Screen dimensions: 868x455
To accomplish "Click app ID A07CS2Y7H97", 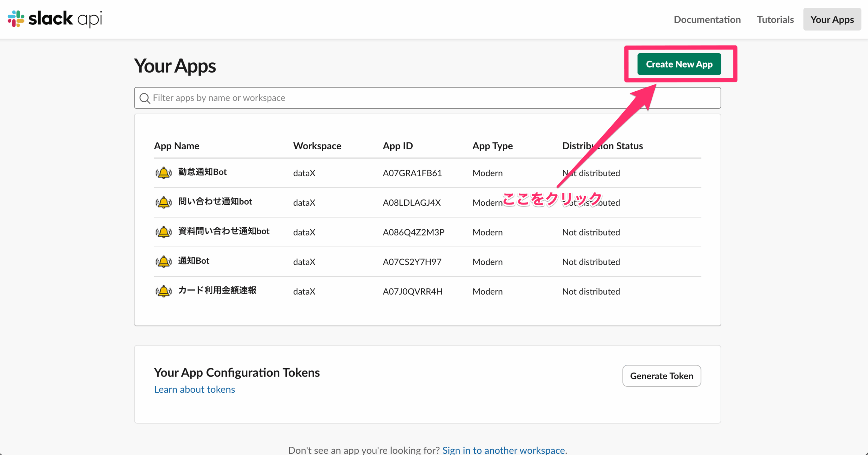I will point(412,261).
